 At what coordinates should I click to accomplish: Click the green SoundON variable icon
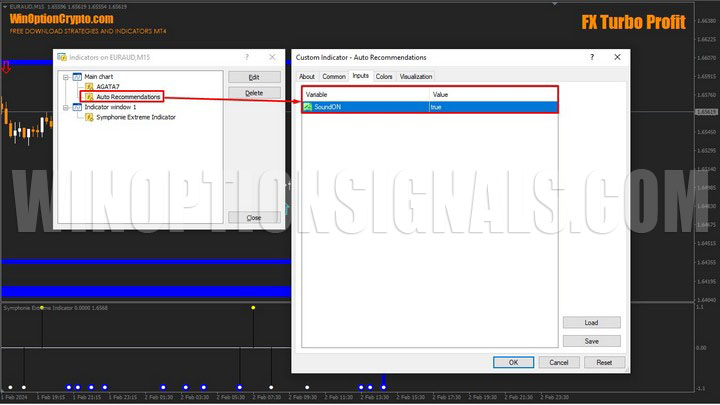click(x=308, y=106)
